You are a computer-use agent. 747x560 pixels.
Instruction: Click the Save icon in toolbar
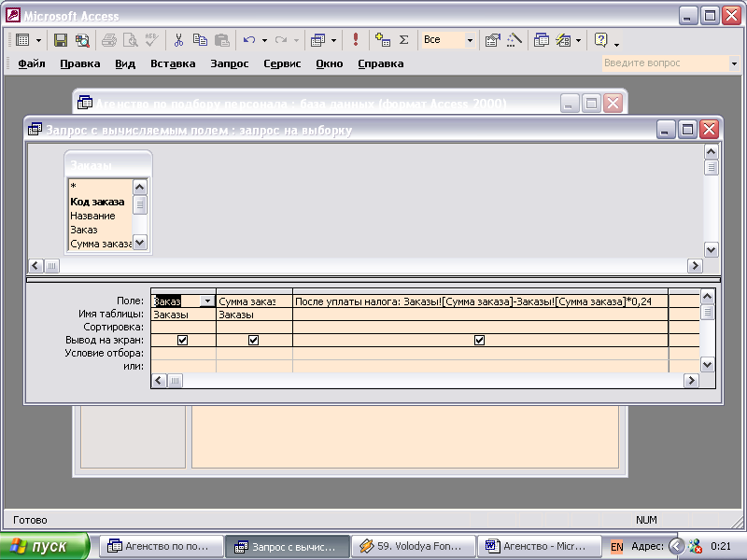click(61, 40)
